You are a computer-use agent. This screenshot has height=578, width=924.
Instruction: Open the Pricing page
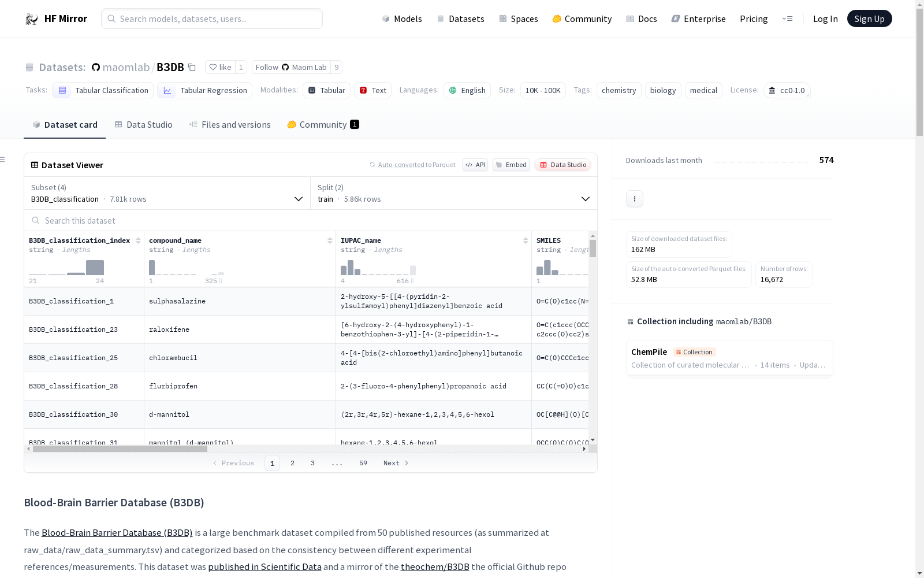point(754,19)
